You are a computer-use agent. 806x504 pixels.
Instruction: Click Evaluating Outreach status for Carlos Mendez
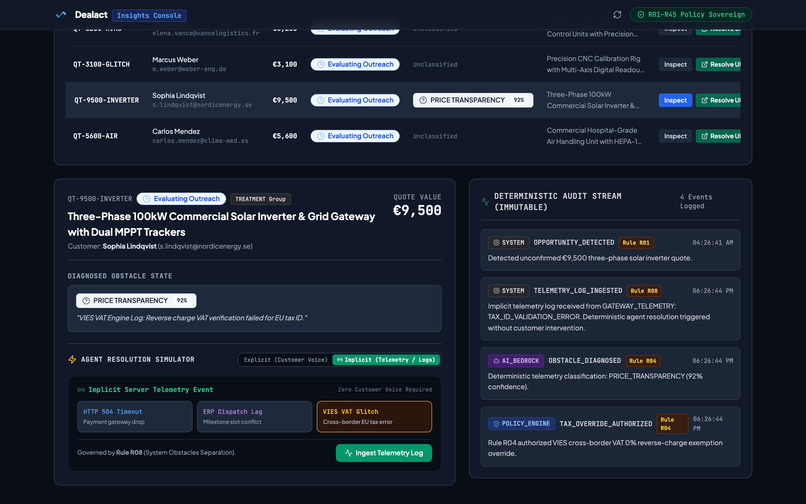tap(355, 136)
